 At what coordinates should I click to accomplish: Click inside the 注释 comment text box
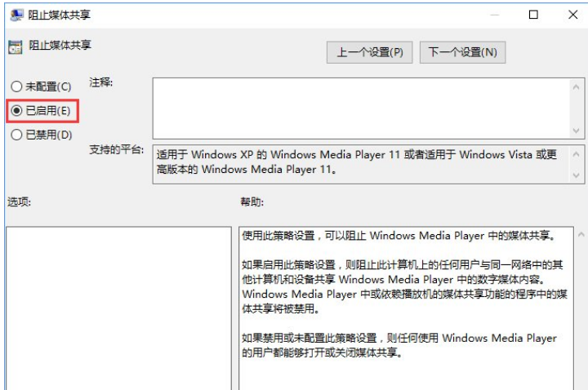click(362, 109)
